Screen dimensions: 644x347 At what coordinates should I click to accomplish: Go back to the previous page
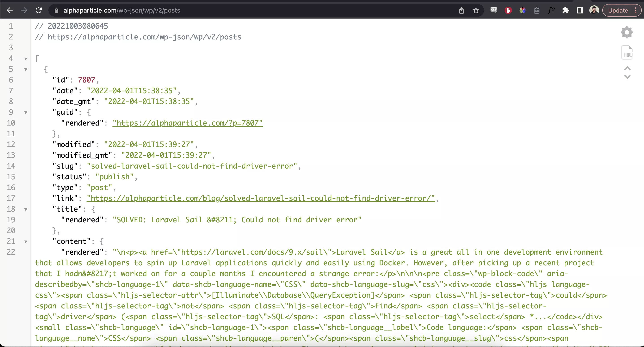pos(10,10)
